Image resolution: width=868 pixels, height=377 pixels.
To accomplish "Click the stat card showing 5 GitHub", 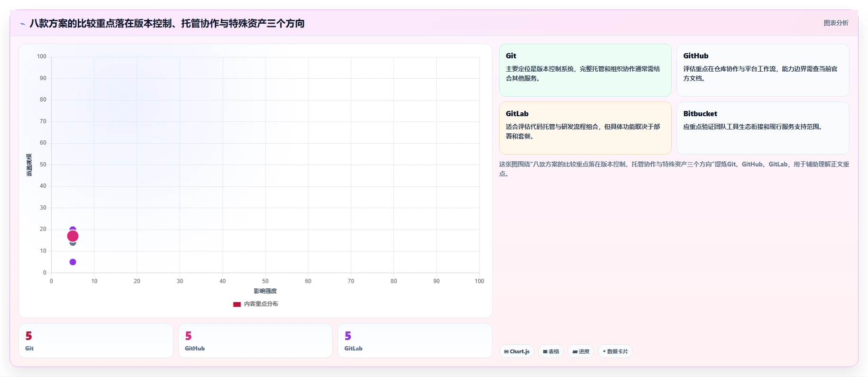I will tap(256, 340).
